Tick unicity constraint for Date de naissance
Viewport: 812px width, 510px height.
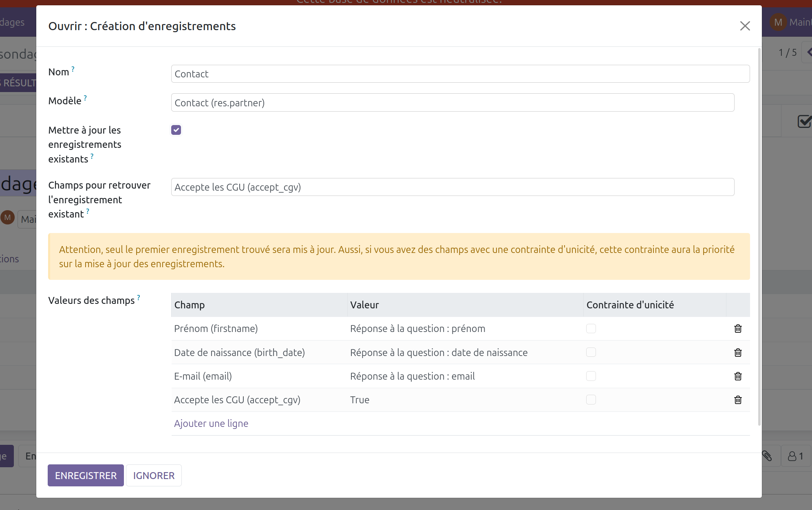click(x=591, y=352)
